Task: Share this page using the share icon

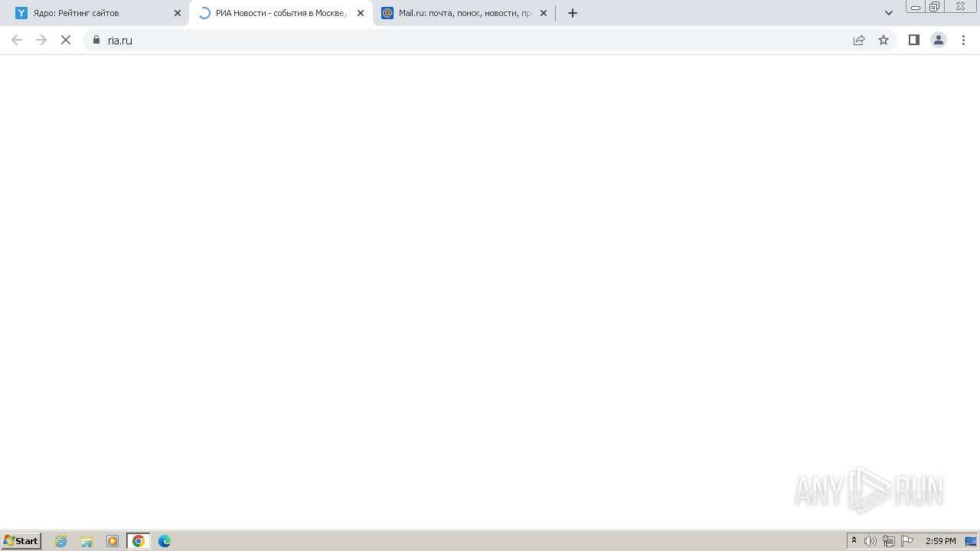Action: pyautogui.click(x=859, y=40)
